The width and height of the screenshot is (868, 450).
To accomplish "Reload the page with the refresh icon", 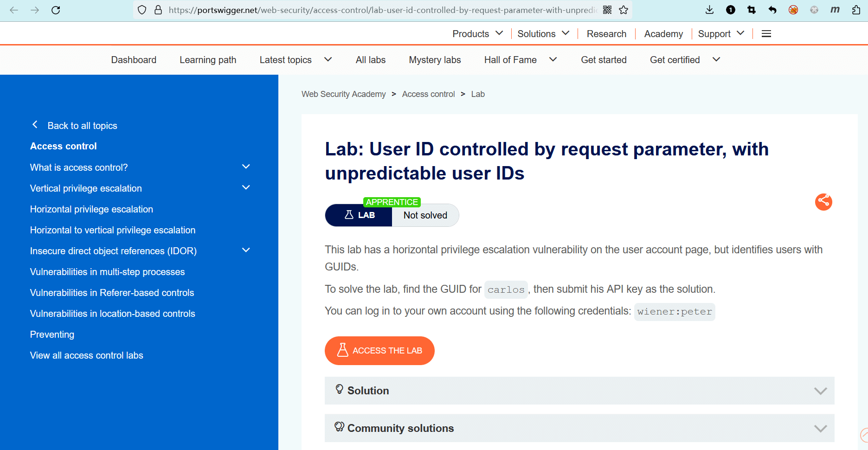I will pyautogui.click(x=56, y=10).
